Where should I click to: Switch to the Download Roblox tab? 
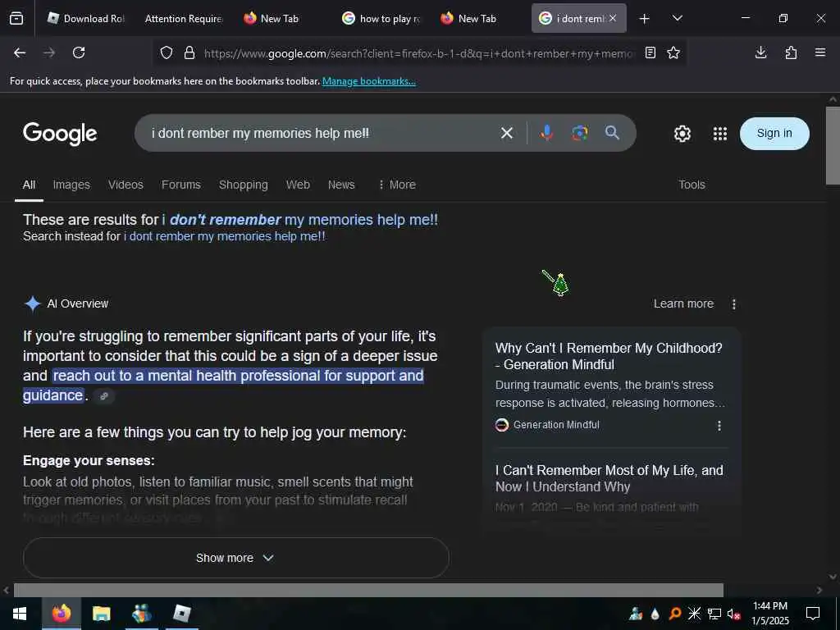tap(85, 18)
